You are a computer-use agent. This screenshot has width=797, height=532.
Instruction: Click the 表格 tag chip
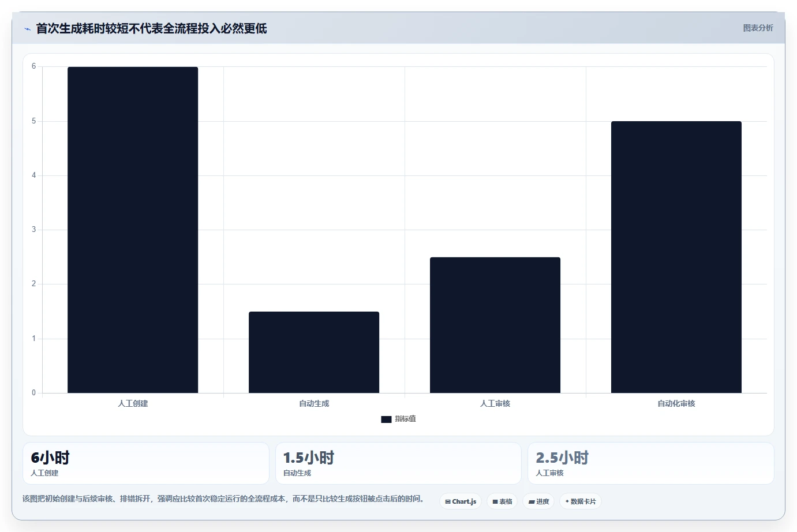502,501
